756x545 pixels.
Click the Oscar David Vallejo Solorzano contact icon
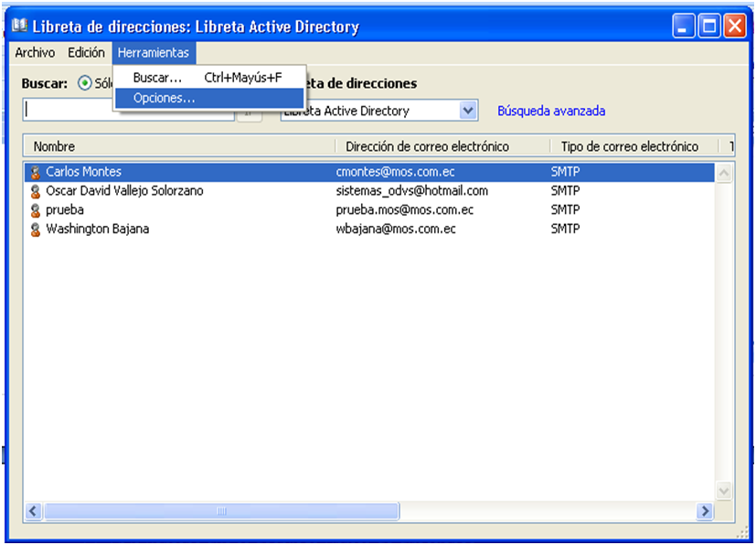tap(36, 191)
